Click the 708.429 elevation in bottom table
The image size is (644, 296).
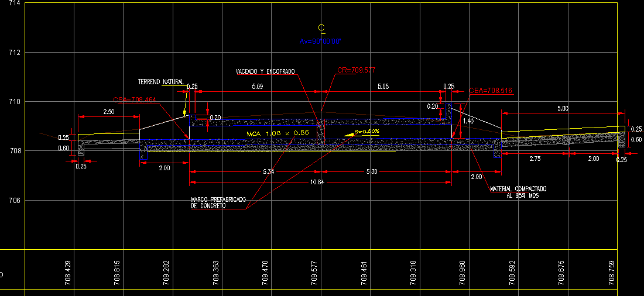pos(68,272)
